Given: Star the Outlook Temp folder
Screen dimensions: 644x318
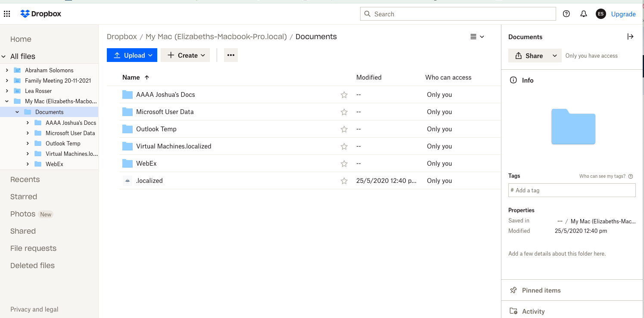Looking at the screenshot, I should 344,129.
